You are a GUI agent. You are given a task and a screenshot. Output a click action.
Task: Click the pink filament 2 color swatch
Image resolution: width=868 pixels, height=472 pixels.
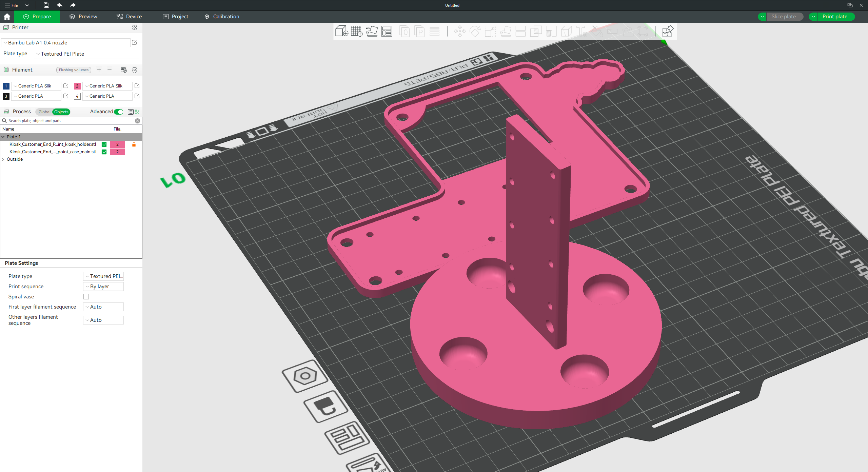[77, 86]
